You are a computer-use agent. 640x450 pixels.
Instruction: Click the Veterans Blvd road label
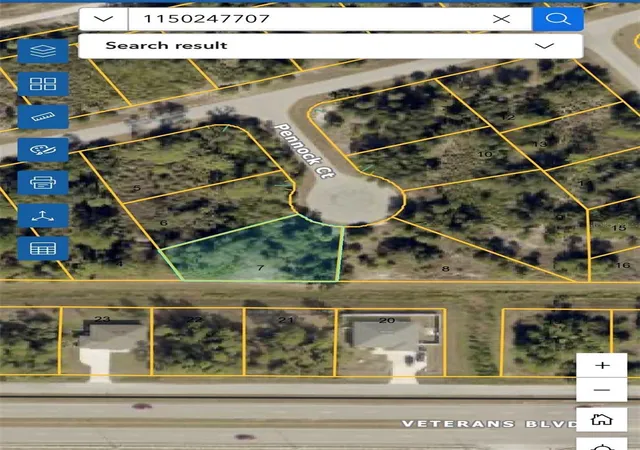tap(489, 424)
